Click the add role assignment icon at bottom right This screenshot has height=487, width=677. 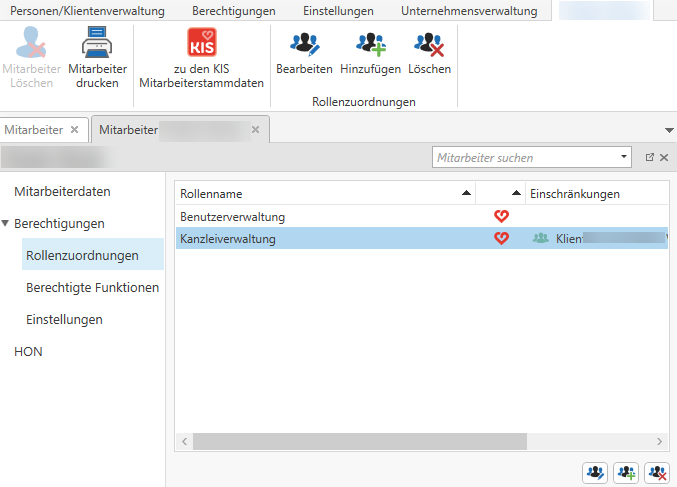click(x=626, y=472)
